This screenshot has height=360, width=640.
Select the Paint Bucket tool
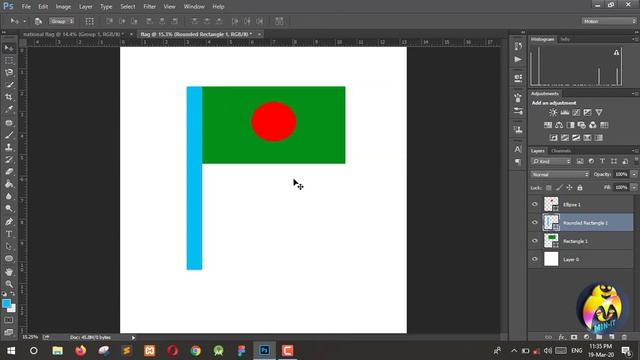9,184
